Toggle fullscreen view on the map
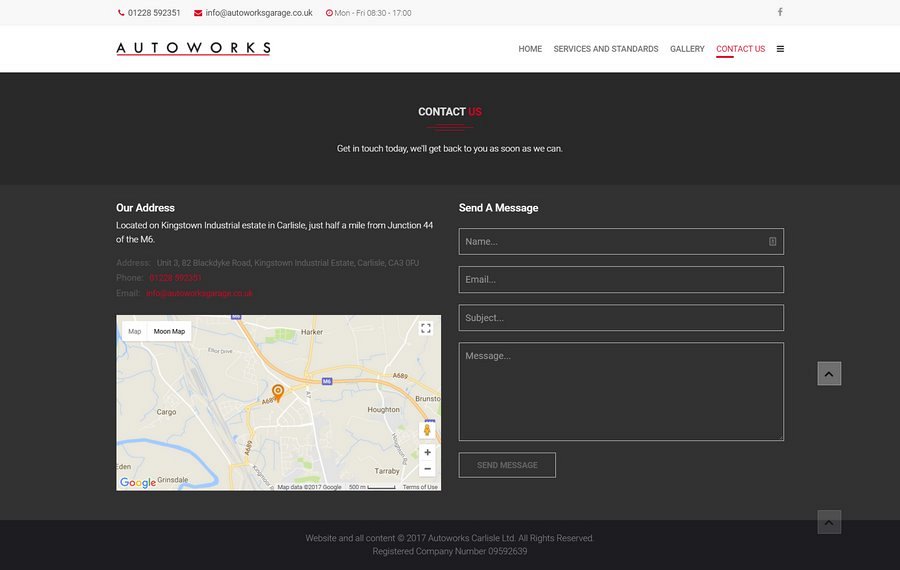 click(x=425, y=328)
